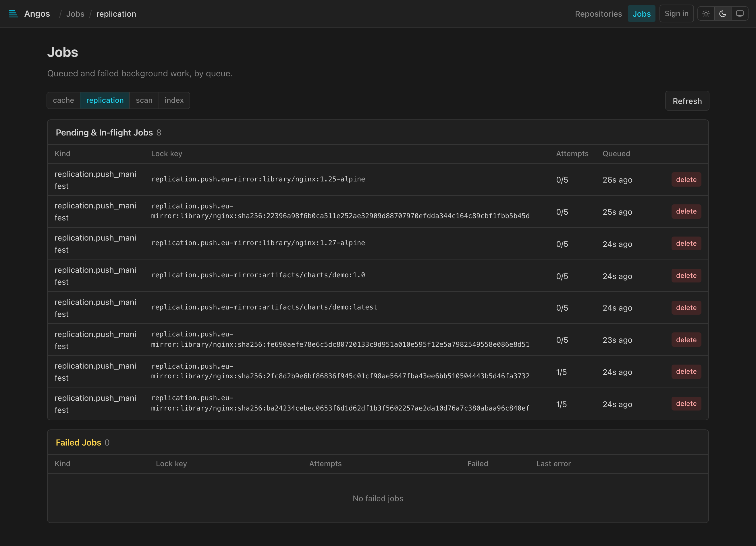Delete the charts/demo:latest job

coord(686,308)
